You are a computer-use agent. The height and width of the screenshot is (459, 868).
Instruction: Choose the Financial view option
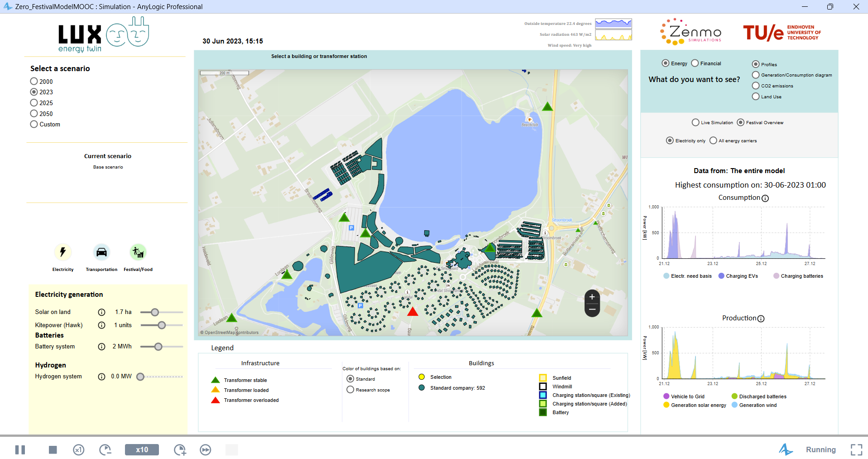[x=695, y=63]
